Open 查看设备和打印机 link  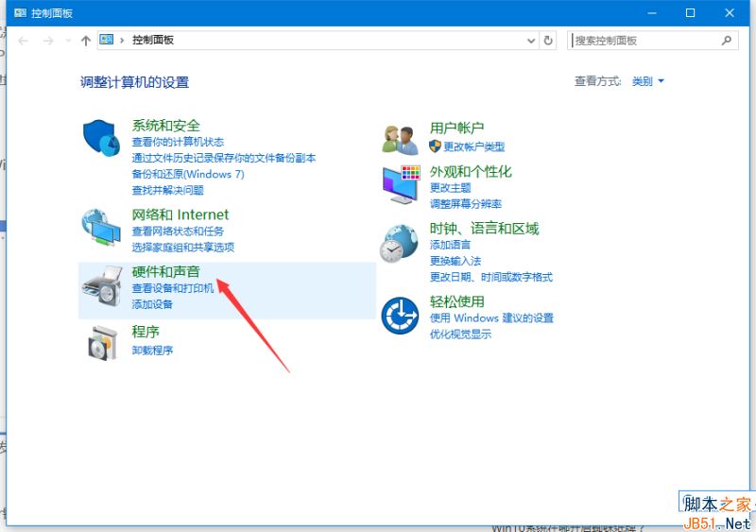point(173,288)
